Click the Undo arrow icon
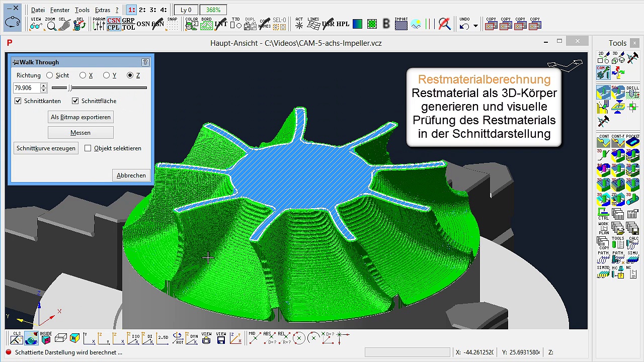644x362 pixels. [x=464, y=26]
